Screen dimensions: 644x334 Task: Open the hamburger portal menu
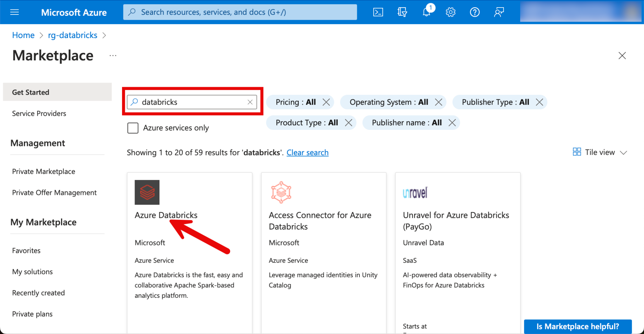pyautogui.click(x=14, y=12)
